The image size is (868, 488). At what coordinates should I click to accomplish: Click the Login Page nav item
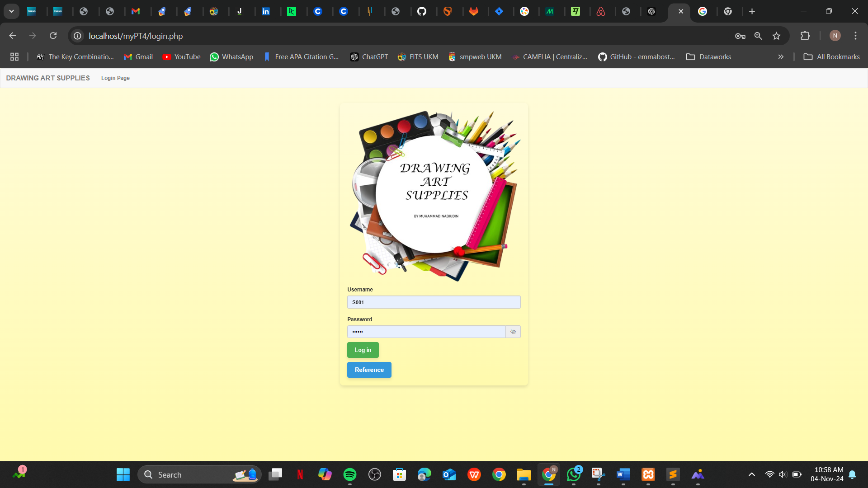click(x=115, y=78)
